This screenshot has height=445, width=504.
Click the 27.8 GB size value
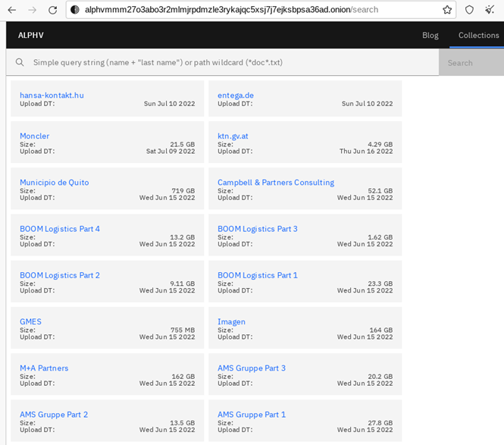coord(380,423)
